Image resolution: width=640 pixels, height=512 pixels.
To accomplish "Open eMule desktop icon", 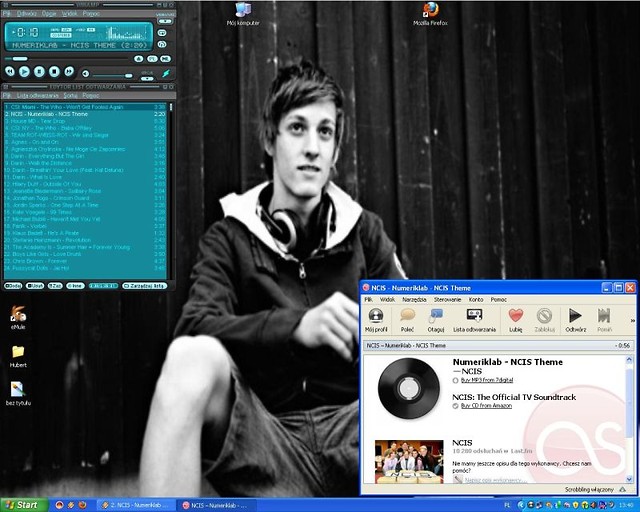I will pos(18,318).
